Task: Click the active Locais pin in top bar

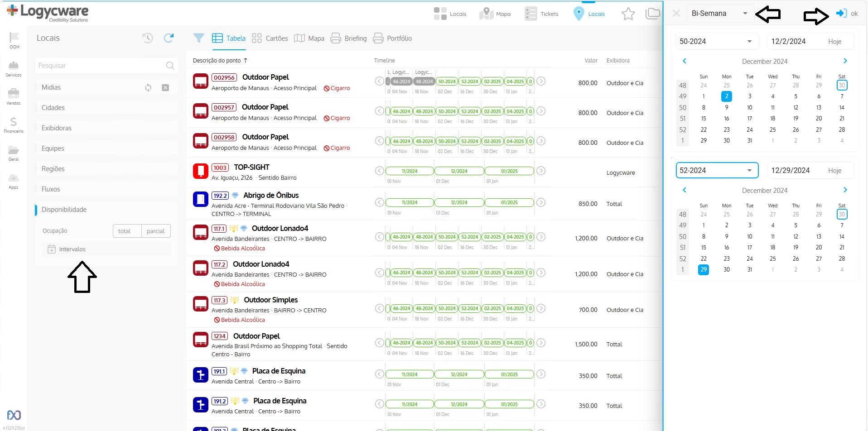Action: click(x=589, y=14)
